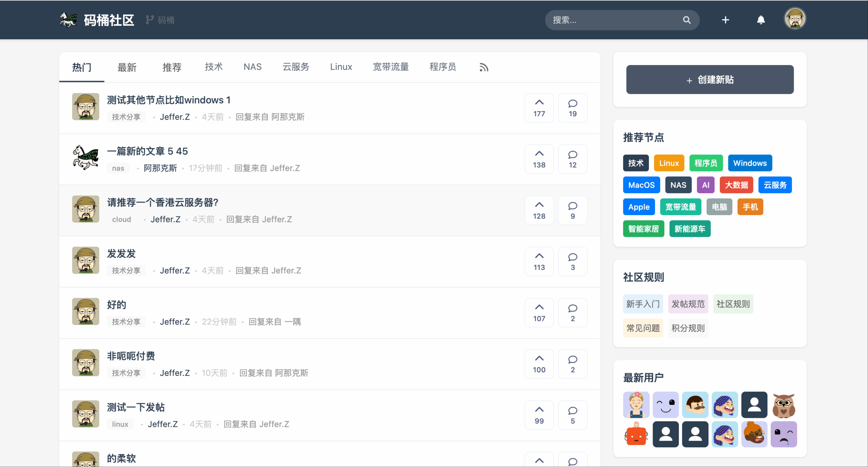Open comments of the post 好的
Viewport: 868px width, 467px height.
pyautogui.click(x=573, y=312)
